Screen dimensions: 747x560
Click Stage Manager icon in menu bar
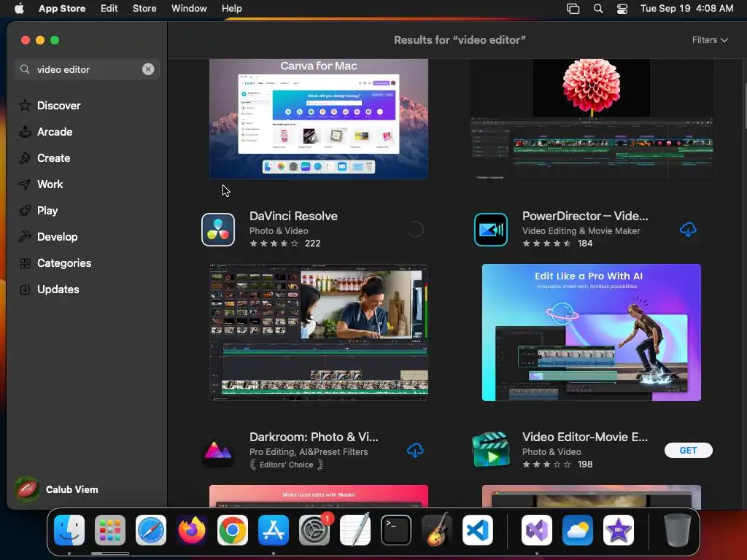[573, 9]
